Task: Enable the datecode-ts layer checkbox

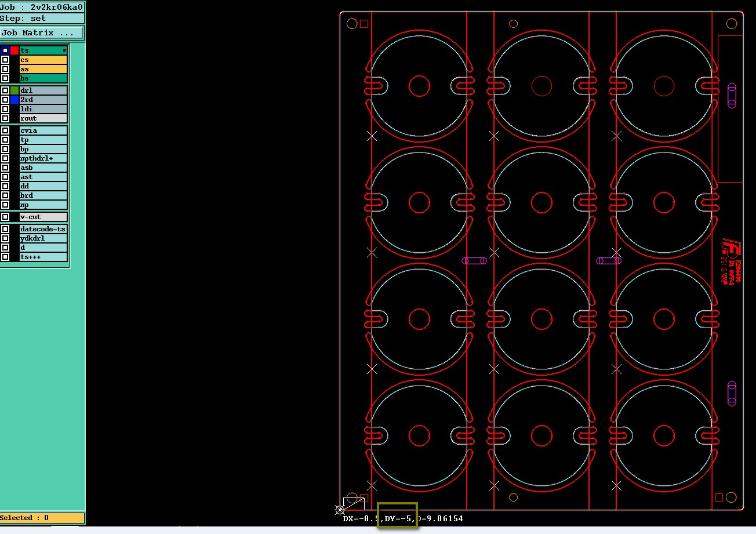Action: 5,229
